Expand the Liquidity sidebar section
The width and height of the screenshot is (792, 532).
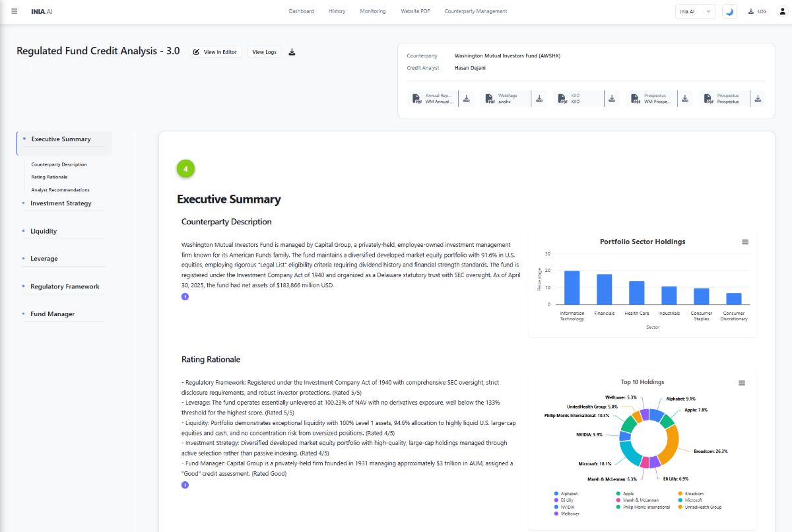click(44, 231)
